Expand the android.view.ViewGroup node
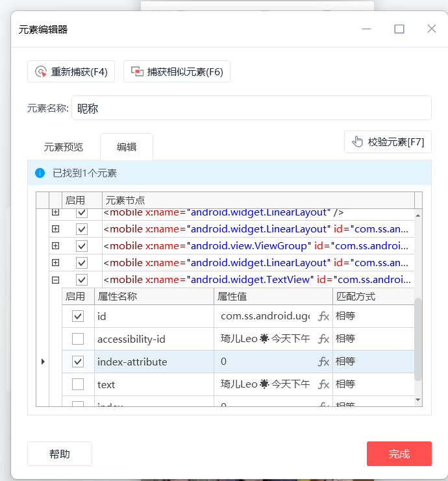The height and width of the screenshot is (481, 448). pyautogui.click(x=55, y=246)
